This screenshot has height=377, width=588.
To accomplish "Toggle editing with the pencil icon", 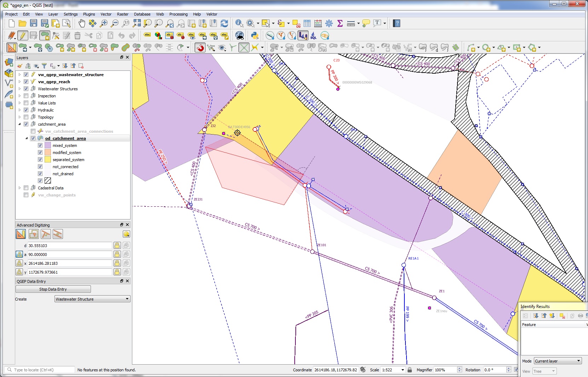I will (x=22, y=35).
